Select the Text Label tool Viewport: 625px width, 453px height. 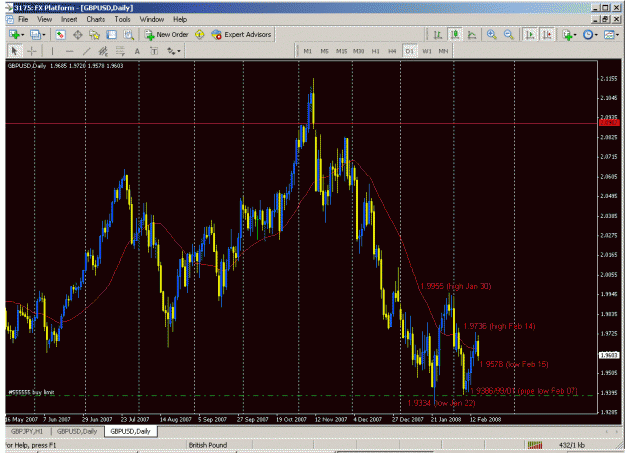click(x=154, y=51)
